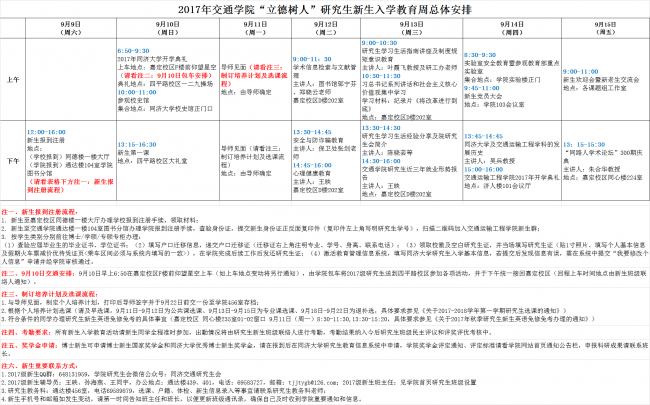Click the '9:00-11:30' time in the Sept 12 cell

(312, 59)
